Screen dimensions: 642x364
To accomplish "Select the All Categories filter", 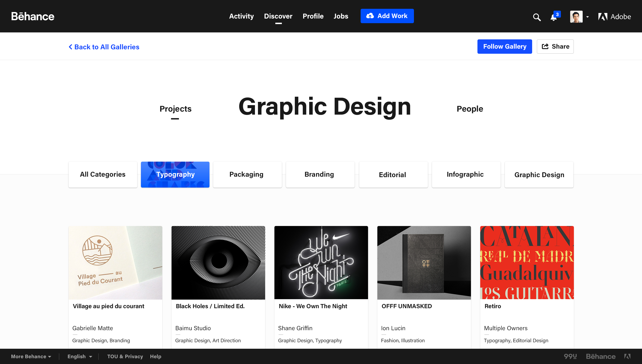I will (103, 174).
